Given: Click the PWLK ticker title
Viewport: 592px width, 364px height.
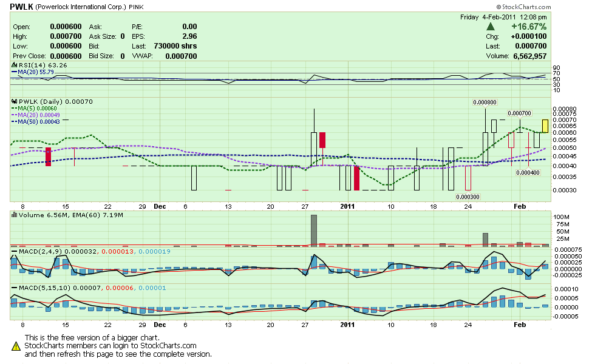Looking at the screenshot, I should point(18,6).
